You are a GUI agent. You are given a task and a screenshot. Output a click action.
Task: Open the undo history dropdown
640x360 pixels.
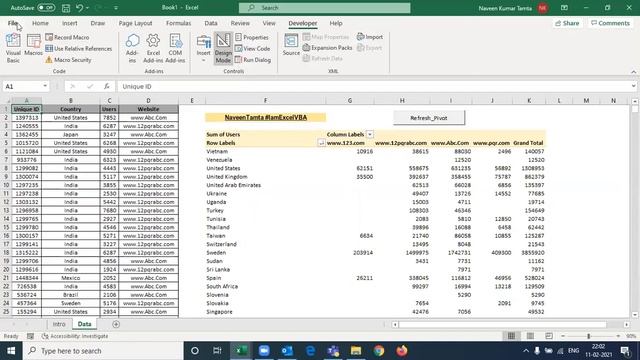(x=87, y=8)
